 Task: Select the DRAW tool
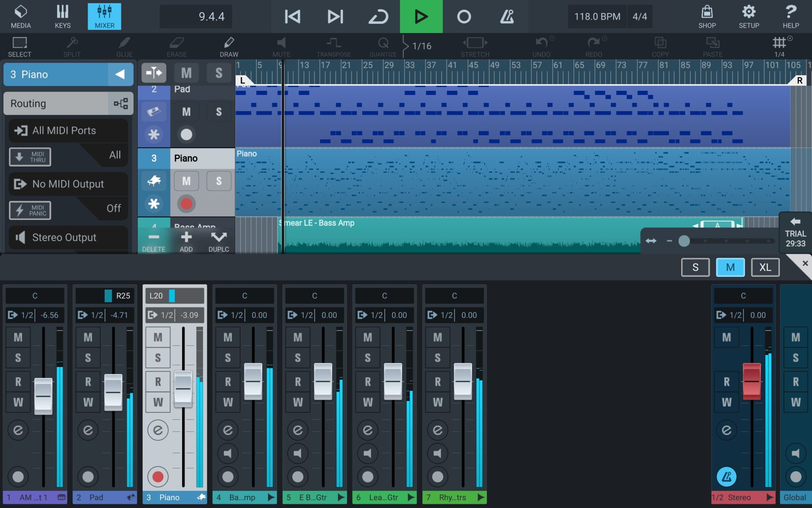229,46
